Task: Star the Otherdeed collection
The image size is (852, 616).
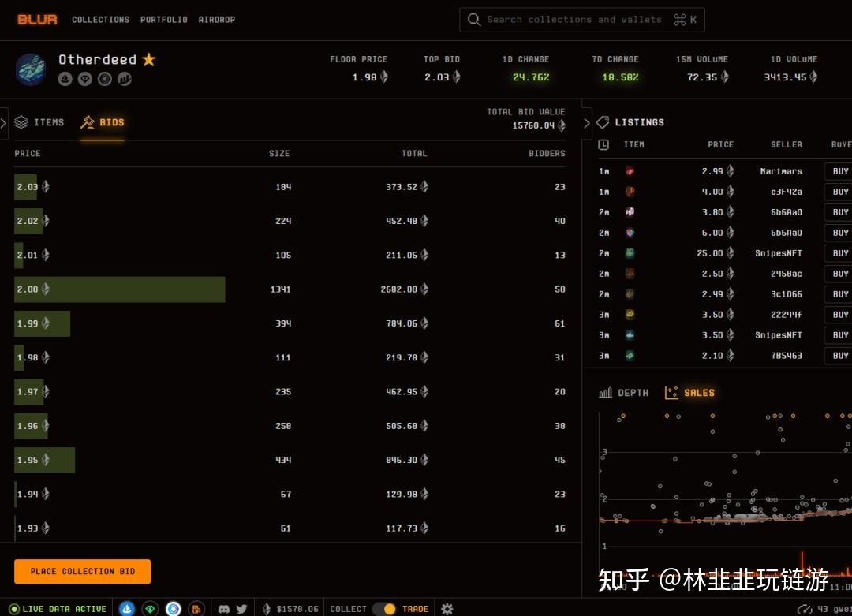Action: click(150, 58)
